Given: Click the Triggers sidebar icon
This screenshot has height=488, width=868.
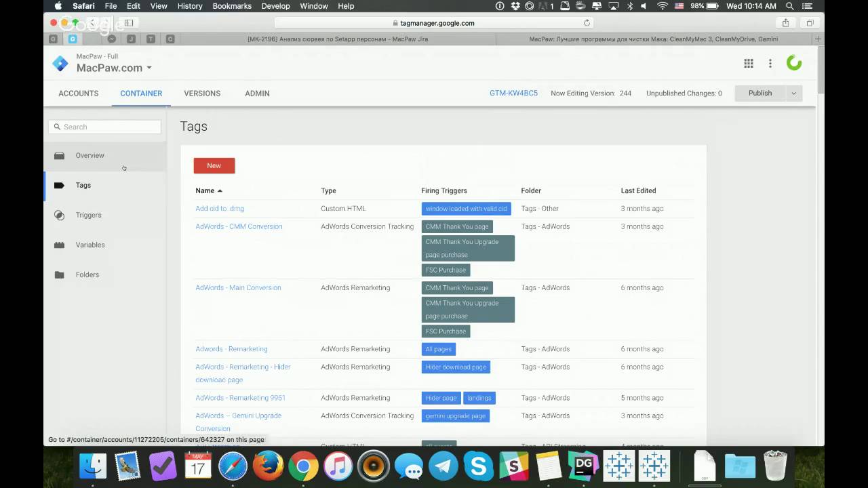Looking at the screenshot, I should tap(60, 215).
